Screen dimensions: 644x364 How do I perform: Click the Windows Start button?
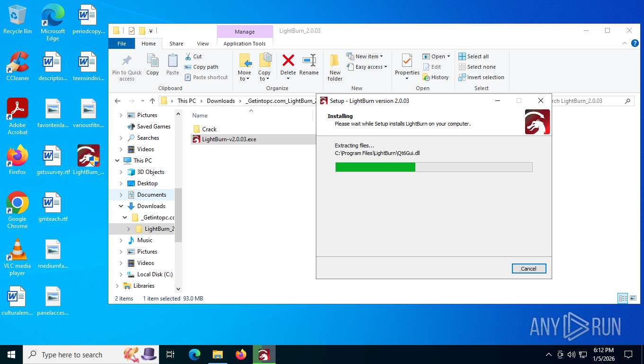11,355
